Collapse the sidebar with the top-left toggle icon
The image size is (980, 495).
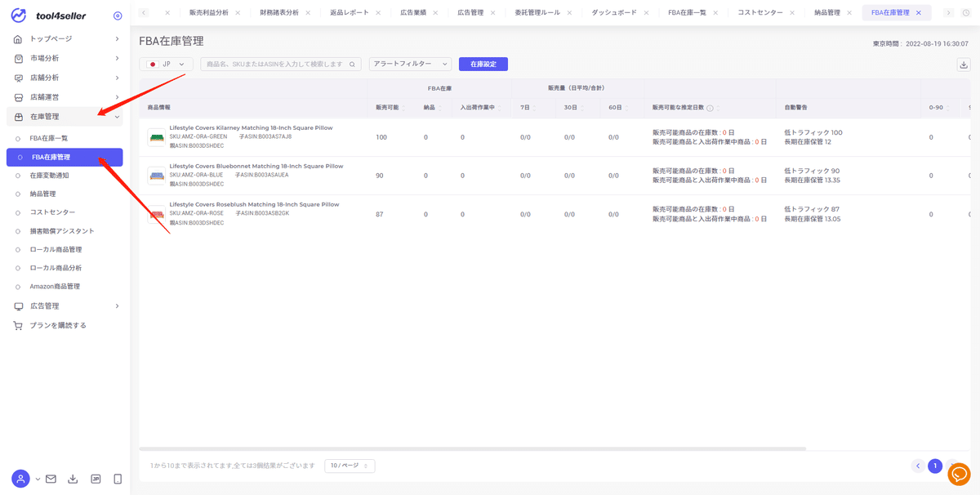[117, 15]
